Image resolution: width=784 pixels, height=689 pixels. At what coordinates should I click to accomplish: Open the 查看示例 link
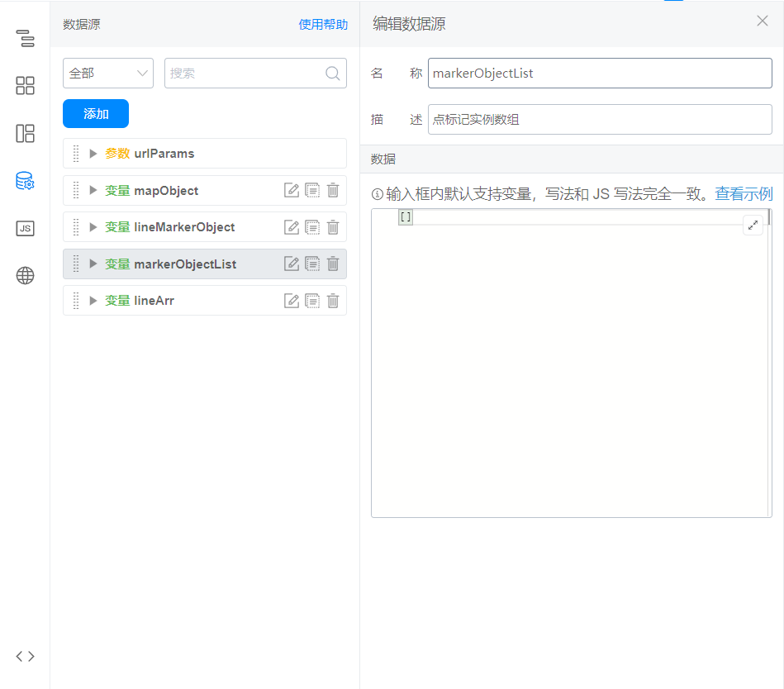(x=744, y=194)
